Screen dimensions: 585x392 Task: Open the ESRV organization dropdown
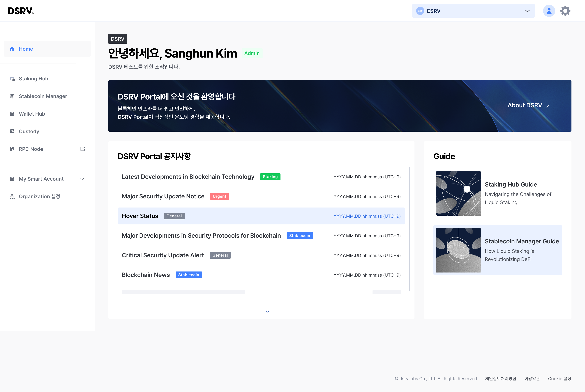click(473, 11)
